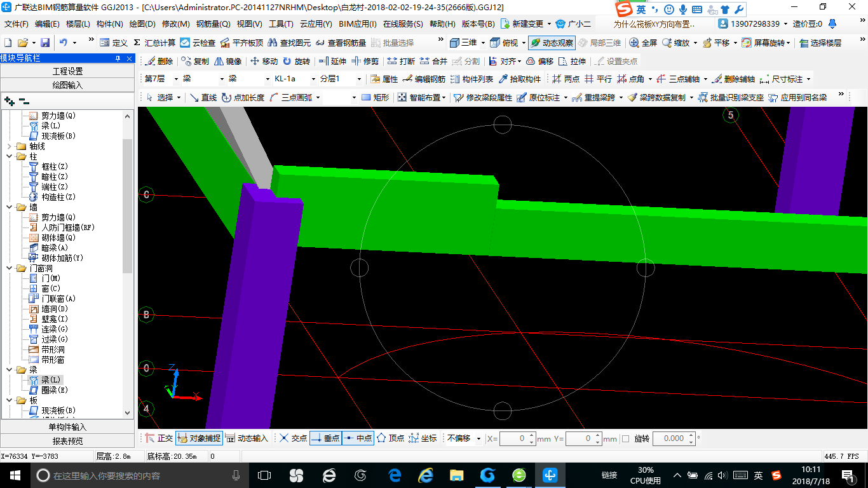Click the 延伸 extend tool

333,62
